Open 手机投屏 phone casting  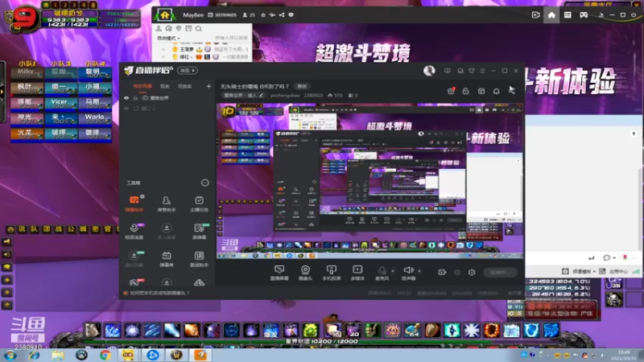(x=331, y=273)
